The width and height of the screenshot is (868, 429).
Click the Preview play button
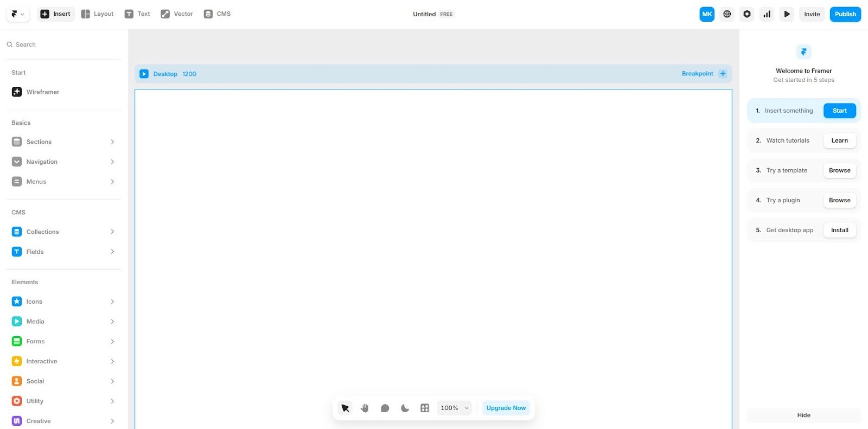[787, 14]
